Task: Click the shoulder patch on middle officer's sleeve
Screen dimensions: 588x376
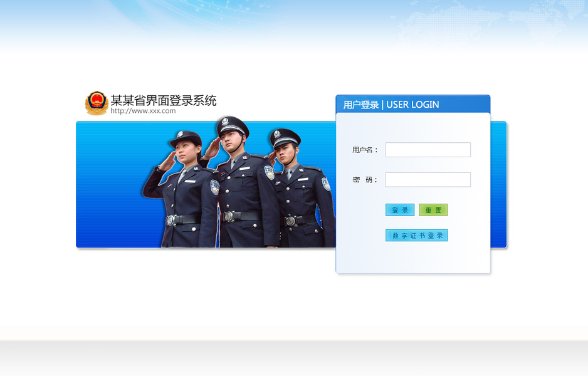Action: [x=270, y=172]
